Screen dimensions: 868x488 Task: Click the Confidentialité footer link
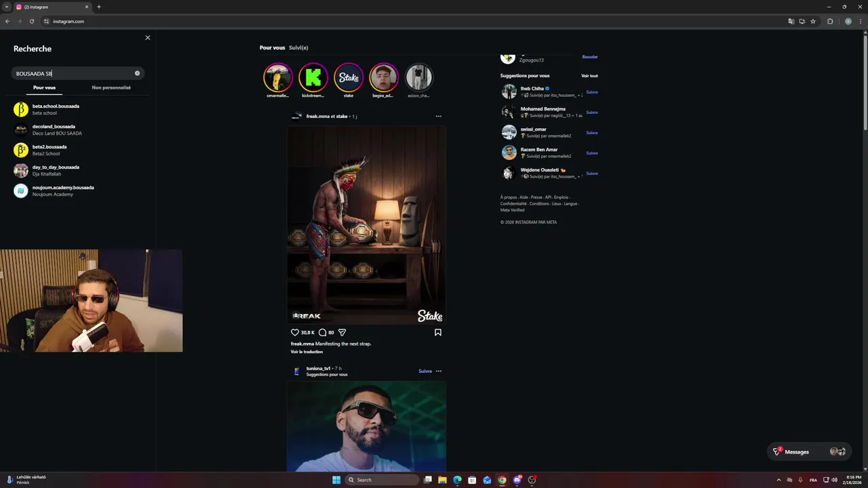[x=513, y=204]
